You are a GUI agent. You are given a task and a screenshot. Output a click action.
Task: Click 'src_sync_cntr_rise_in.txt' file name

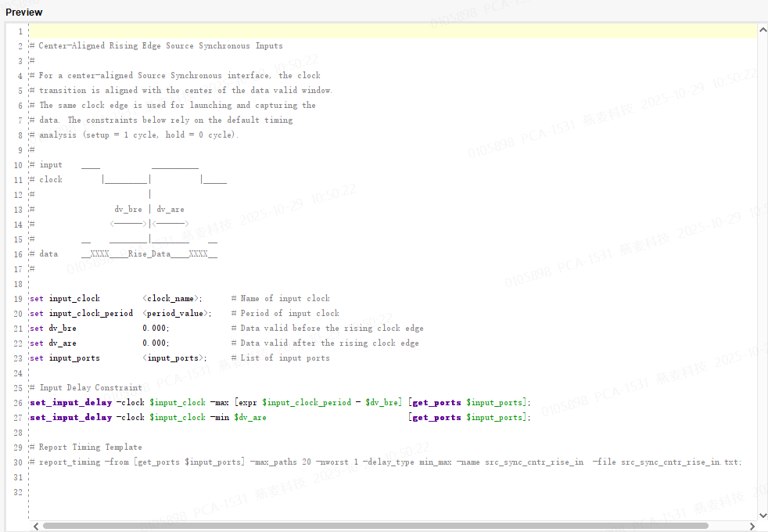click(x=680, y=462)
